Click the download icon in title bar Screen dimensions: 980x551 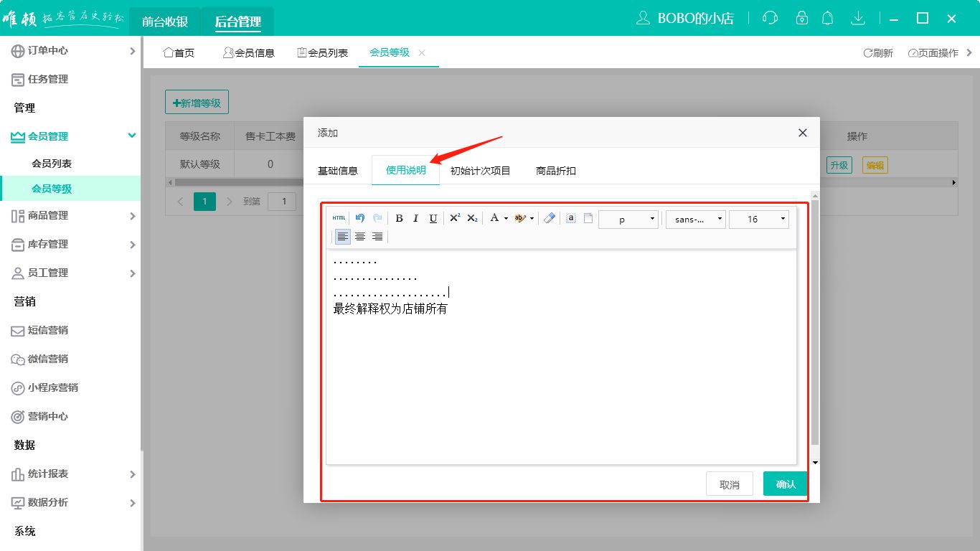(x=857, y=18)
